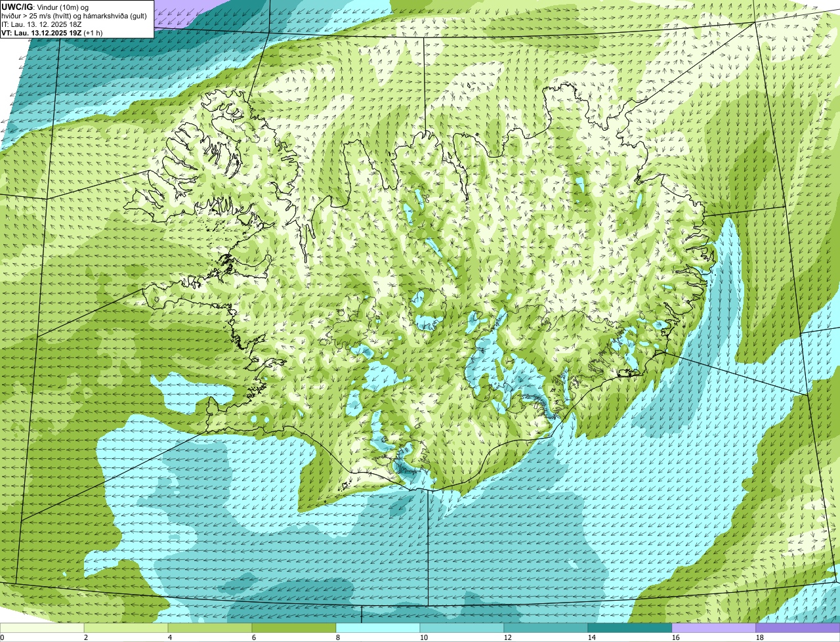Click the '10' tick label on color scale

click(x=424, y=637)
